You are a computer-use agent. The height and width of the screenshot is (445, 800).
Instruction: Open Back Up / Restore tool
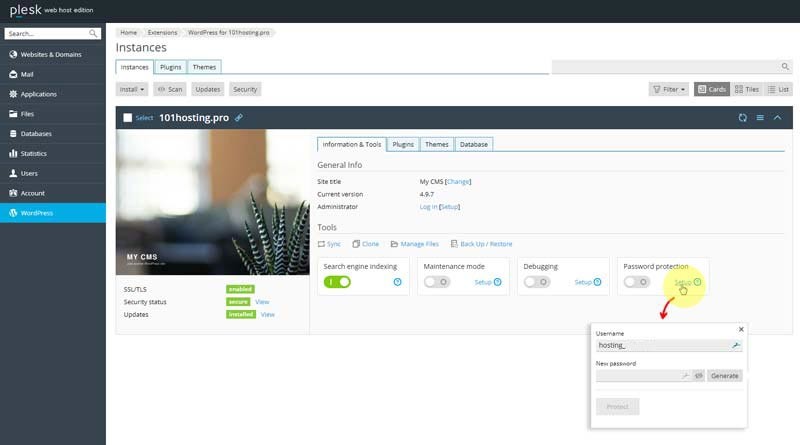click(482, 244)
